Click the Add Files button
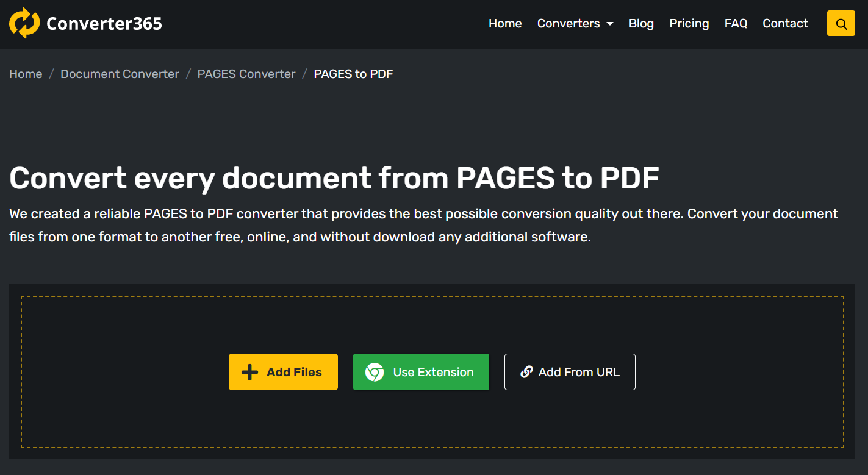Screen dimensions: 868x475 click(282, 372)
